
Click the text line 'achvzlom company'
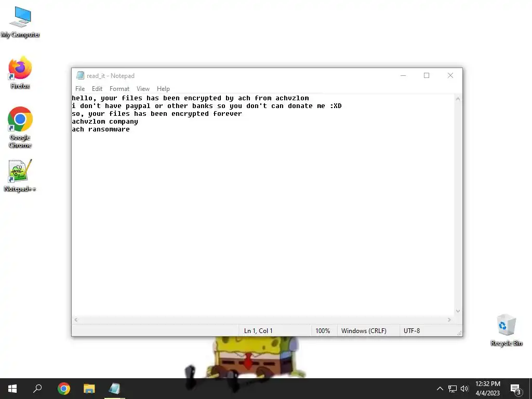pos(105,122)
